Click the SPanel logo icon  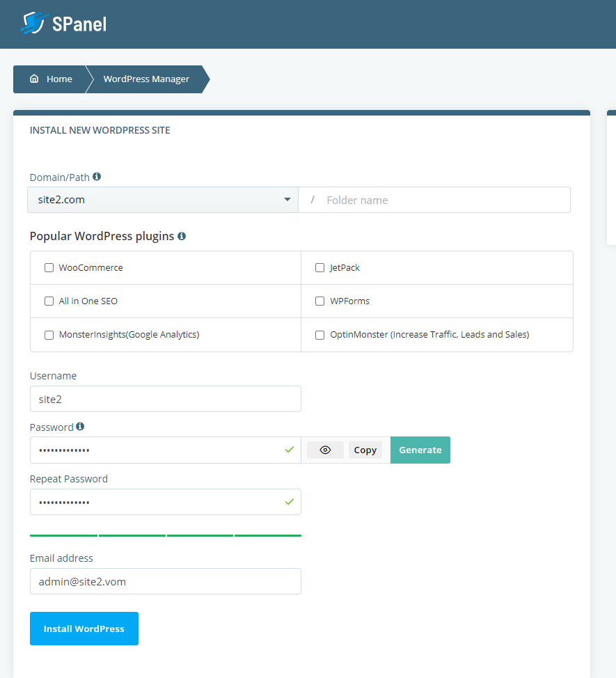click(34, 23)
